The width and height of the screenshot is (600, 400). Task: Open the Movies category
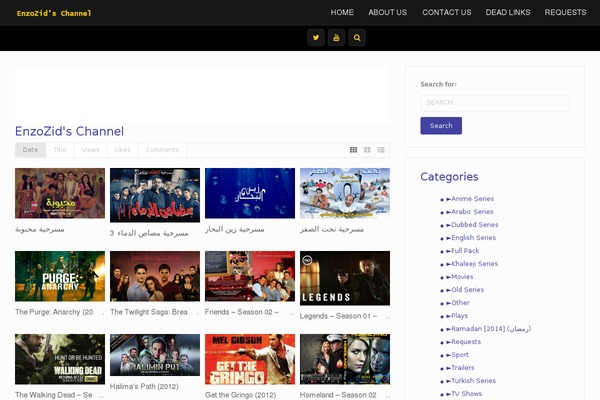tap(460, 277)
